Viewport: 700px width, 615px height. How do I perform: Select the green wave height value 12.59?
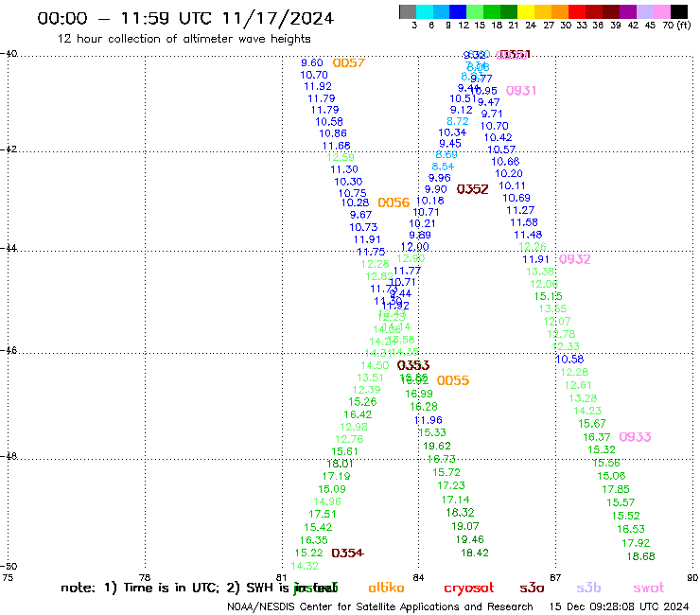[341, 157]
